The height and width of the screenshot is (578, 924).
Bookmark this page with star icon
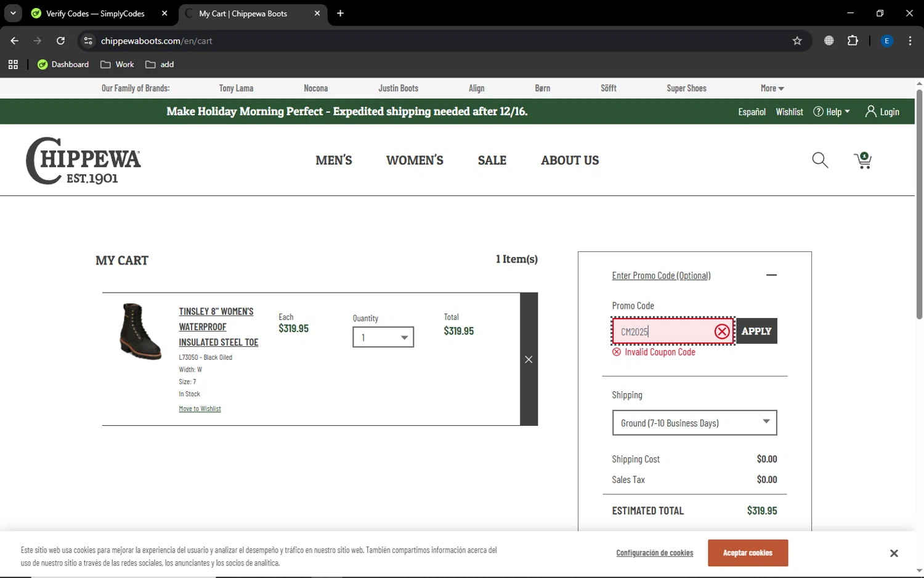click(x=797, y=41)
